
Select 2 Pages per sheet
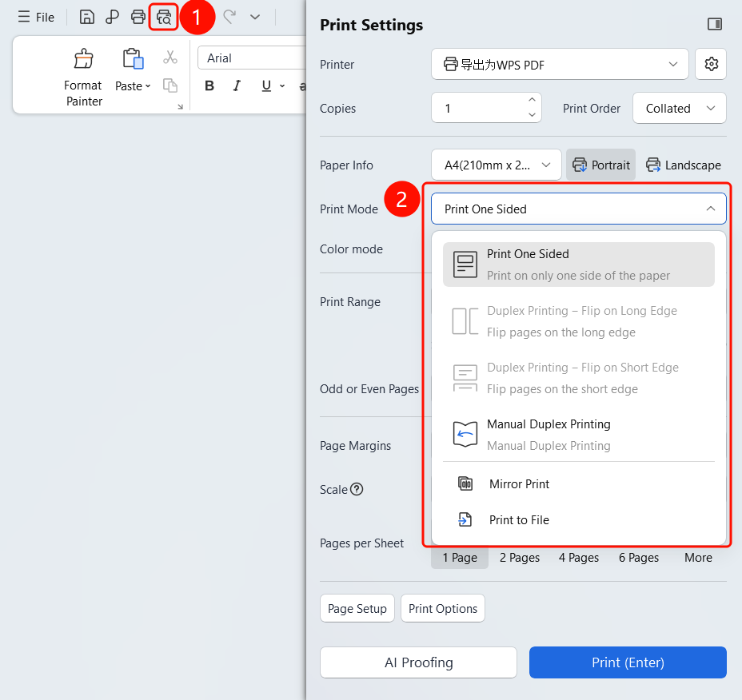coord(520,558)
